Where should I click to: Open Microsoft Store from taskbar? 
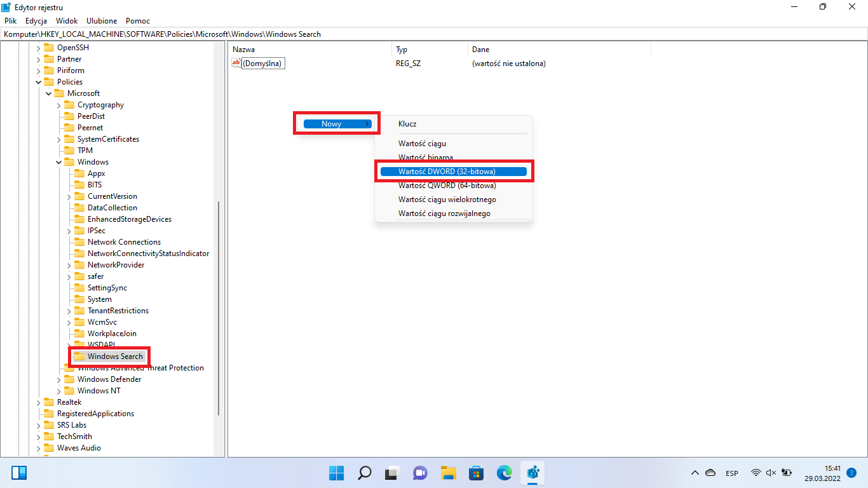click(x=477, y=473)
